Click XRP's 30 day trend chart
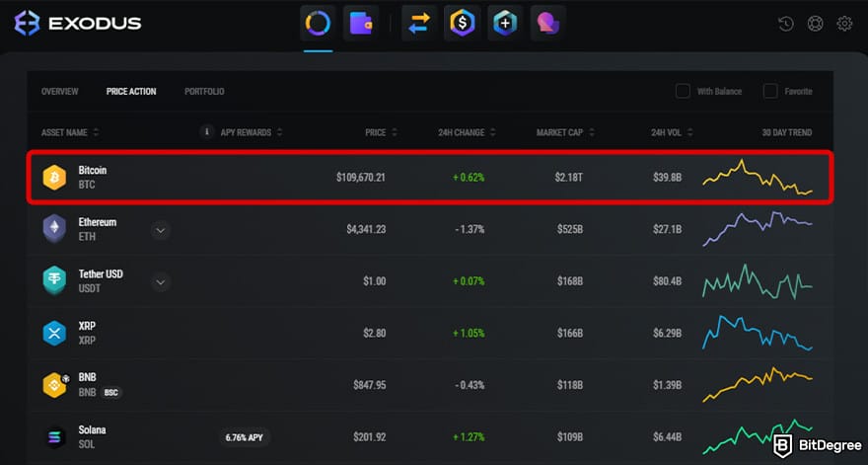Screen dimensions: 868x465 (758, 333)
